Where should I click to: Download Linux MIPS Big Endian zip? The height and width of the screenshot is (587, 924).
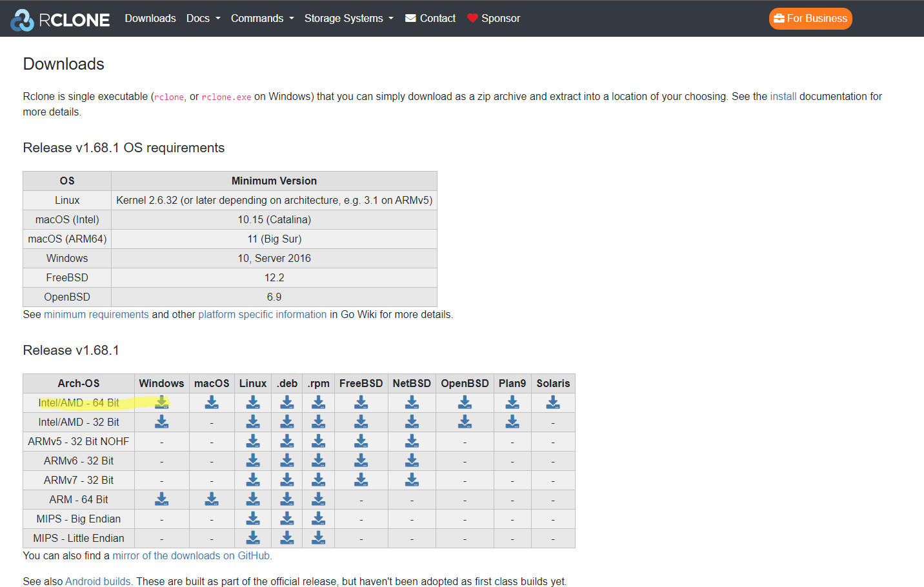click(253, 519)
